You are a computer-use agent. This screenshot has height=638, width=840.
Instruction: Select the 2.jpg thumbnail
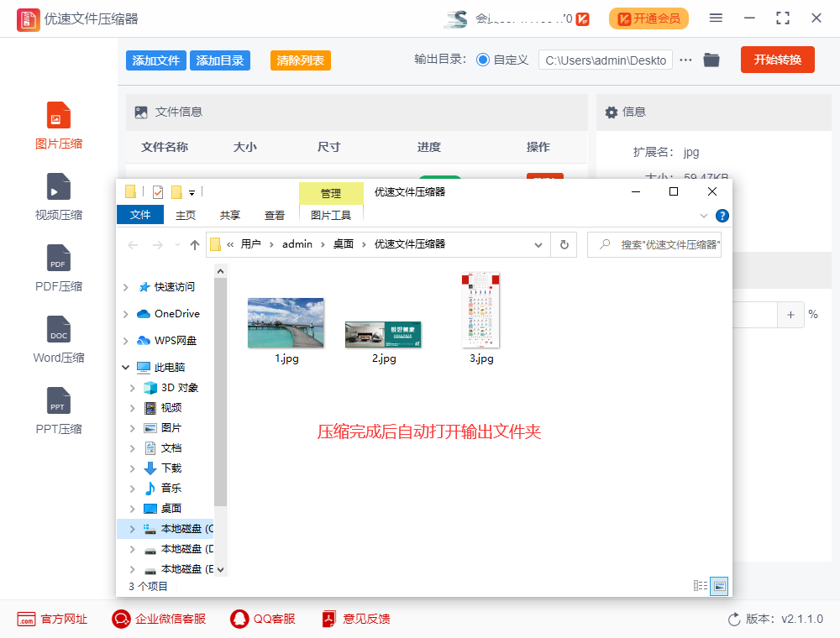[383, 332]
